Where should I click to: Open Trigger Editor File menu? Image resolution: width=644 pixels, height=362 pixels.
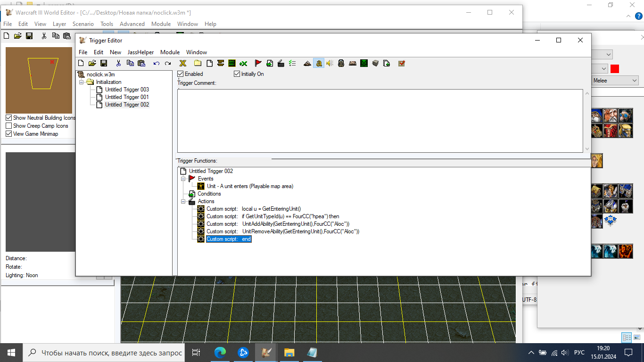pyautogui.click(x=83, y=52)
